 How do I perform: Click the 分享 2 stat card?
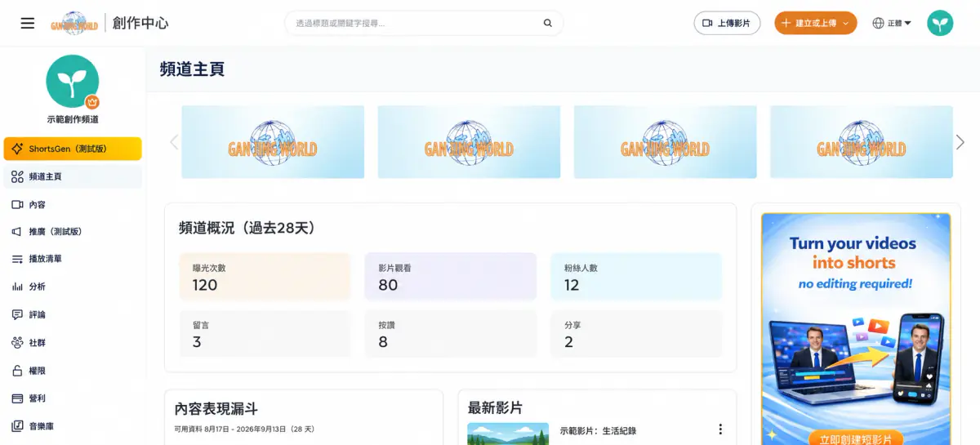coord(636,333)
